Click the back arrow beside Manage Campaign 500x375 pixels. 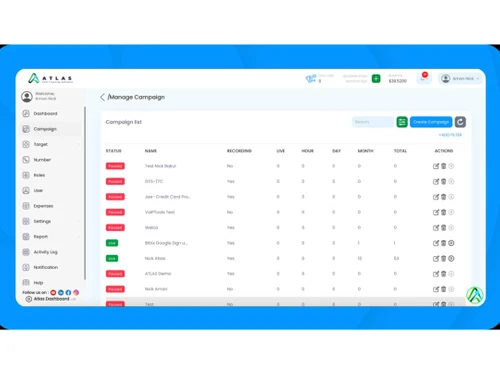102,97
